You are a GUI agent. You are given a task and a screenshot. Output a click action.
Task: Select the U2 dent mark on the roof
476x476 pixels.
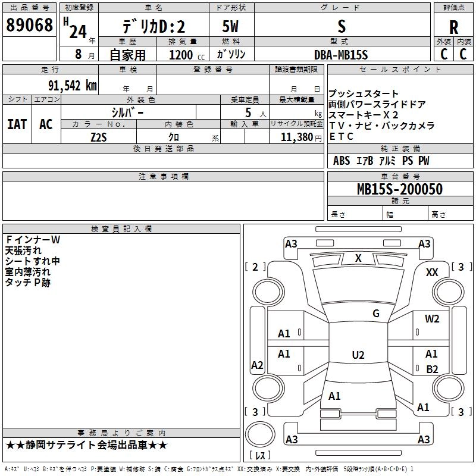358,355
